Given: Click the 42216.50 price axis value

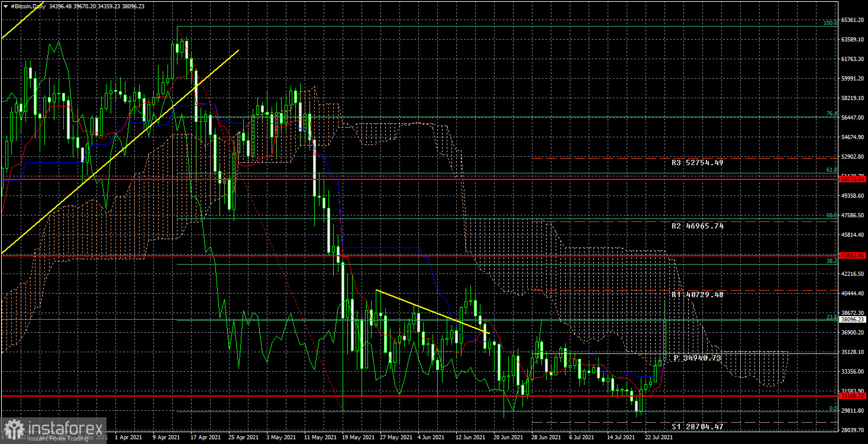Looking at the screenshot, I should pyautogui.click(x=853, y=274).
